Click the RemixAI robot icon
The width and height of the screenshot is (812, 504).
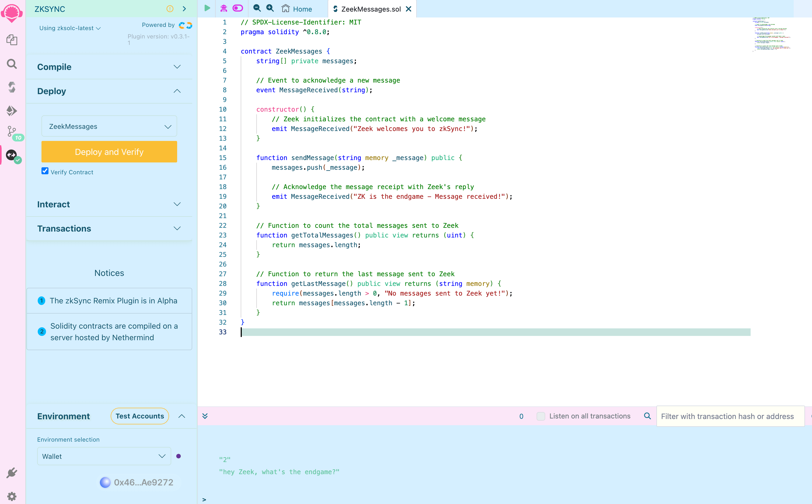pos(223,8)
